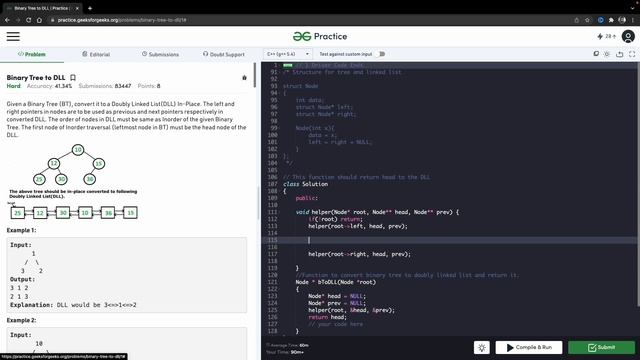Click 'Node * bToDLL(Node *root)' line
640x360 pixels.
click(x=336, y=282)
